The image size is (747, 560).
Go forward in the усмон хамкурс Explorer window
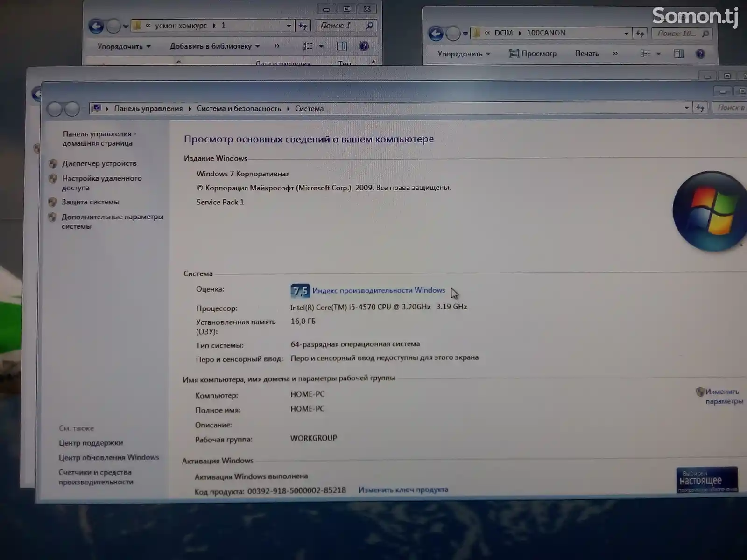point(113,26)
